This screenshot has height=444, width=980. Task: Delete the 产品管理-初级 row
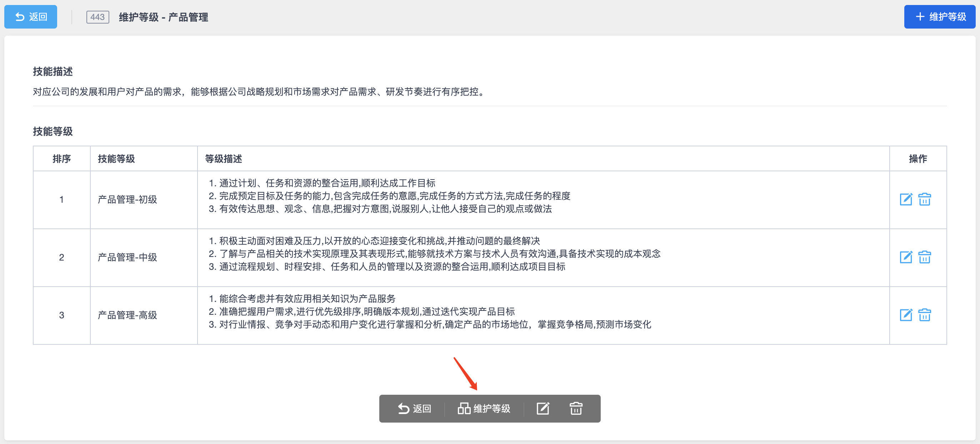[924, 199]
